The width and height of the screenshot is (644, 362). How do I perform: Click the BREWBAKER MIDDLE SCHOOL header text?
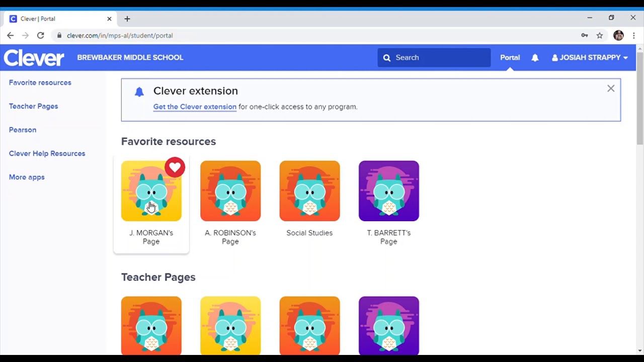coord(130,57)
